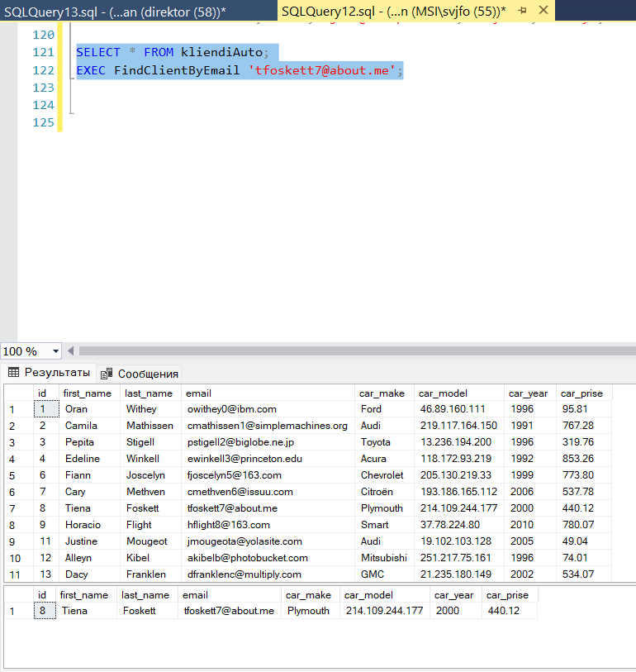The image size is (636, 672).
Task: Click the id column header in bottom grid
Action: 45,595
